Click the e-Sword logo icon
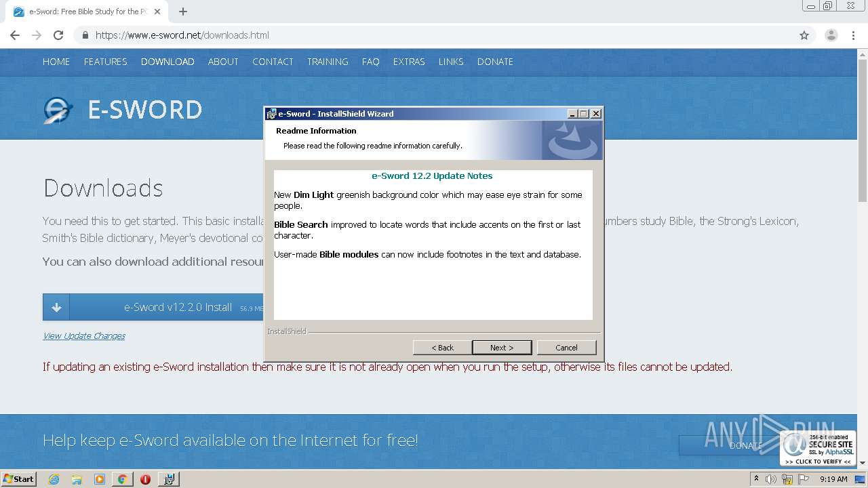The image size is (868, 488). click(58, 110)
